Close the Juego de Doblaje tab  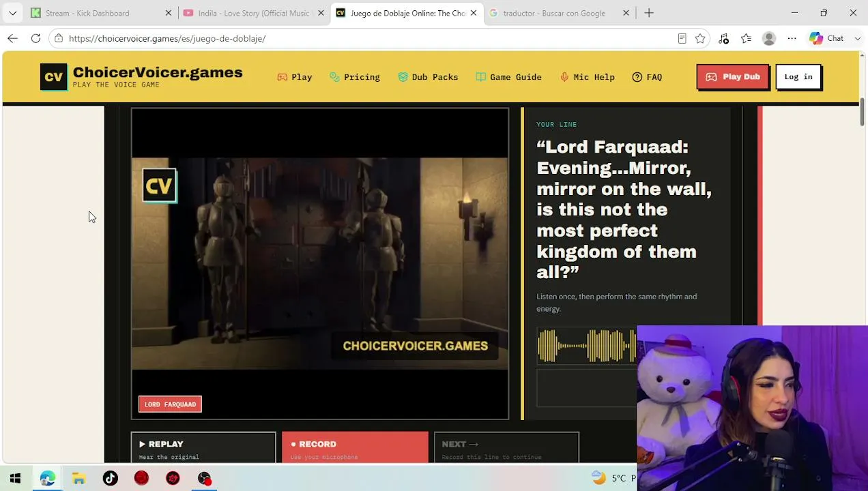click(474, 13)
